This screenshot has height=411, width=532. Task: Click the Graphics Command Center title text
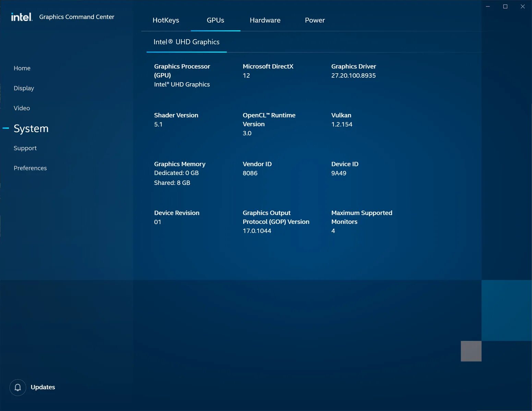pos(77,17)
